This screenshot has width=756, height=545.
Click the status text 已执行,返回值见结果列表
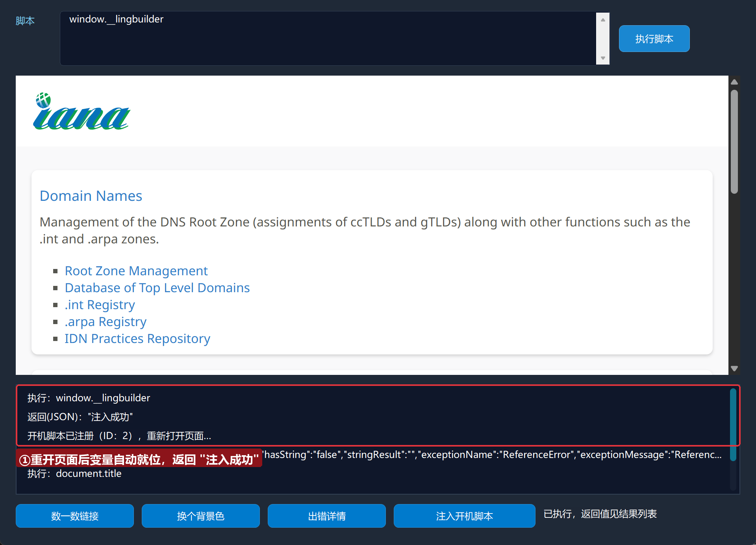click(600, 514)
